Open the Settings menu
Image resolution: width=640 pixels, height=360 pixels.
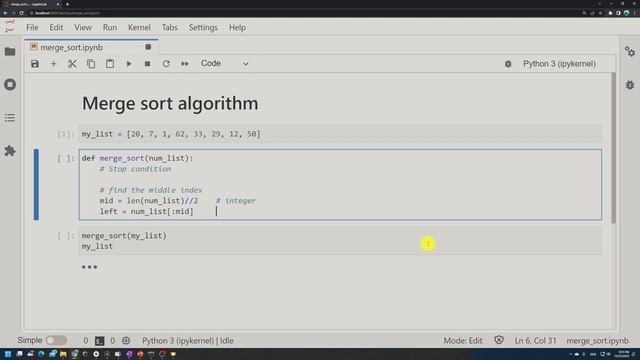(203, 27)
